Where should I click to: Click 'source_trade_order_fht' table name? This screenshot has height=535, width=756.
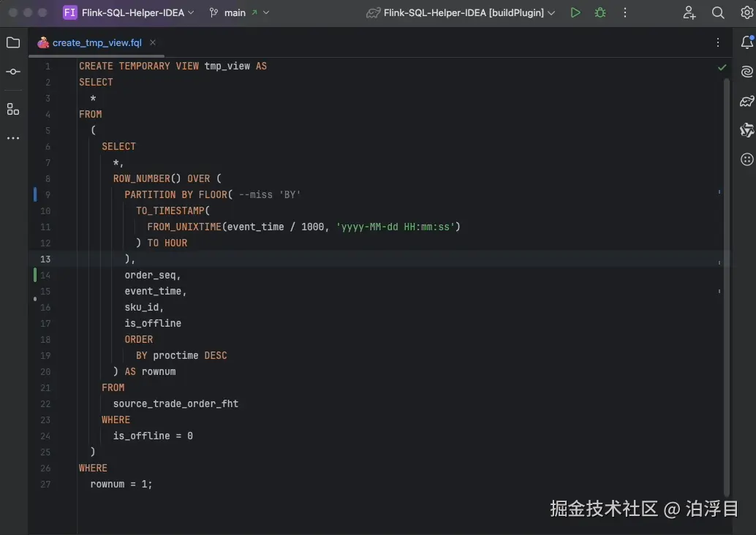pos(175,404)
